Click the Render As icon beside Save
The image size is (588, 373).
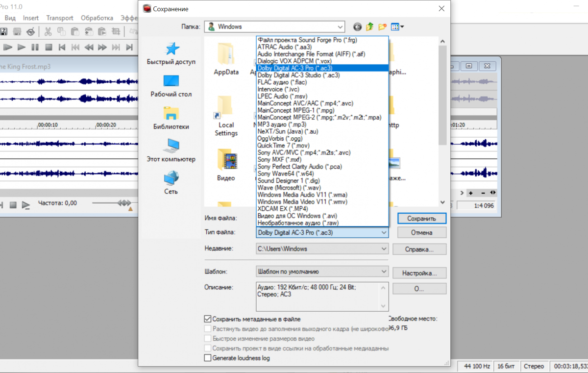pyautogui.click(x=17, y=31)
